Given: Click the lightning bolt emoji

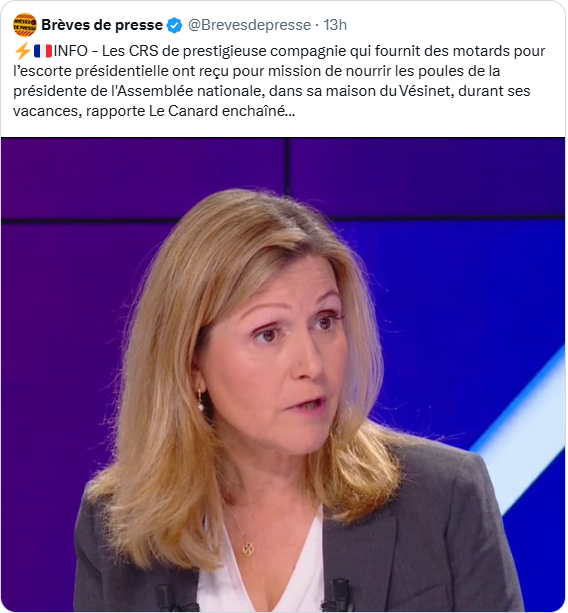Looking at the screenshot, I should tap(22, 51).
